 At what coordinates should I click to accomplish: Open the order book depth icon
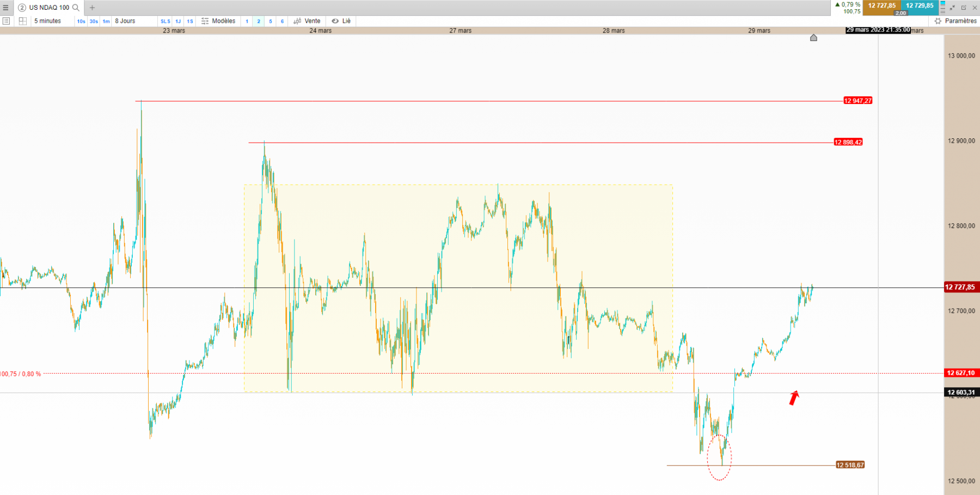(943, 7)
